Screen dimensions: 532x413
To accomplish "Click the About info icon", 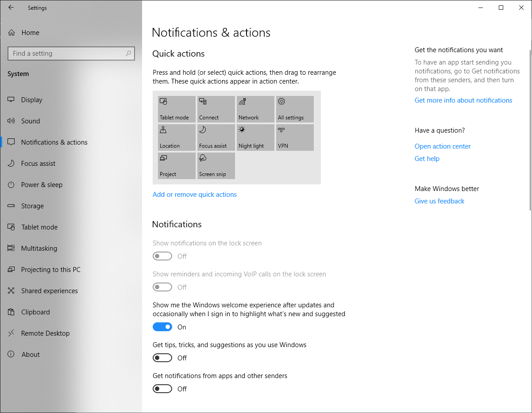I will coord(12,354).
